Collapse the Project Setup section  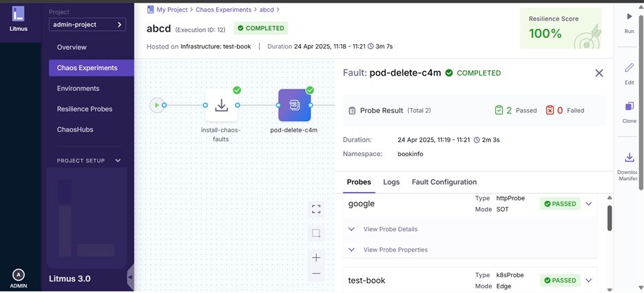[118, 161]
